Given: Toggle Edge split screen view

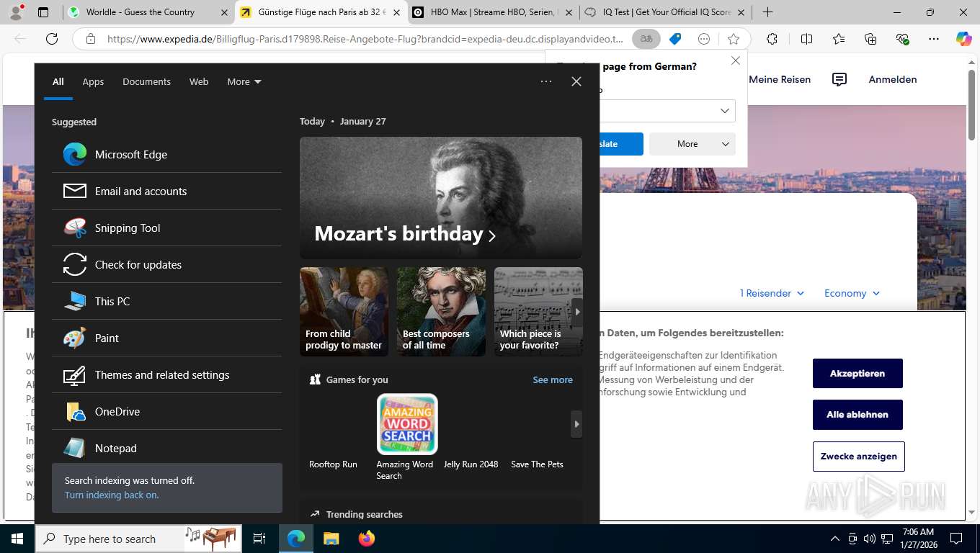Looking at the screenshot, I should (x=806, y=39).
